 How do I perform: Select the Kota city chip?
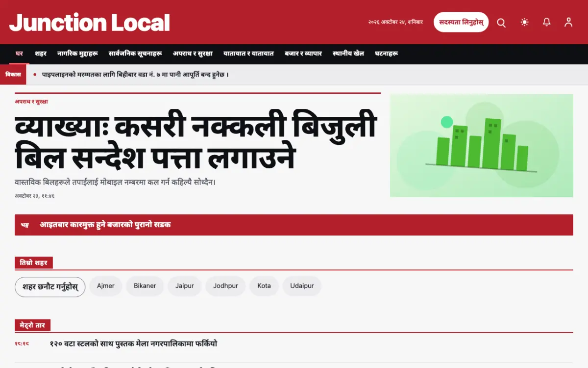point(264,286)
